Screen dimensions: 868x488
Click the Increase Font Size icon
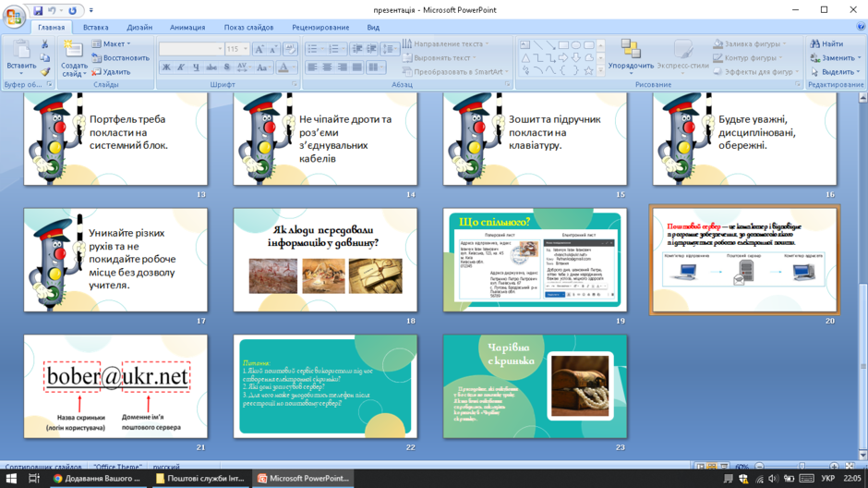point(259,49)
